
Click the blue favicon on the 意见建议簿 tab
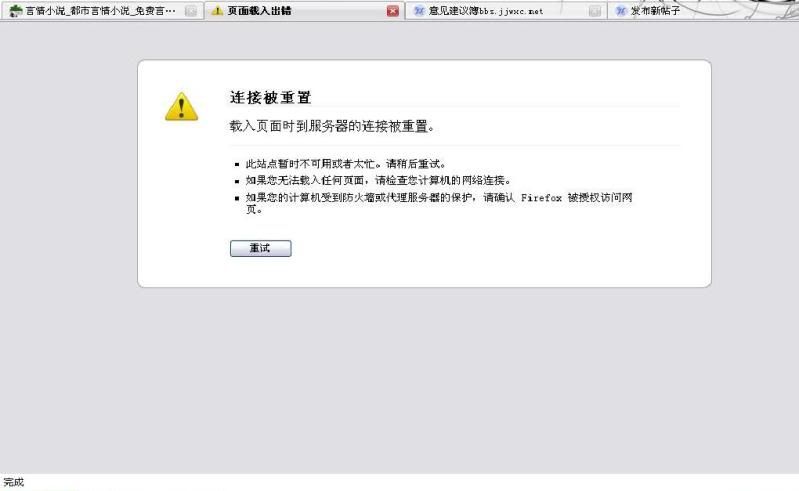(419, 11)
